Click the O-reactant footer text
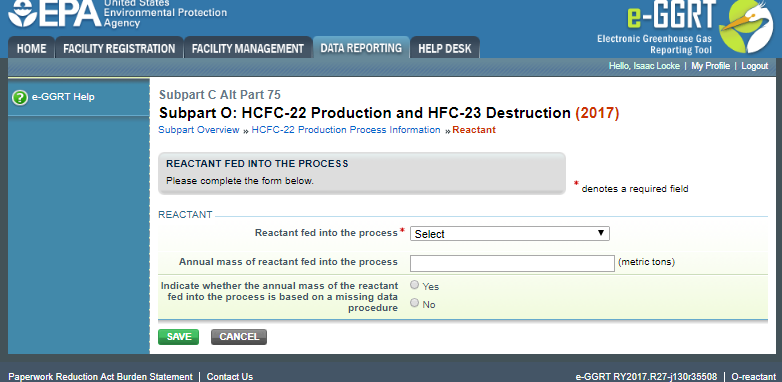The height and width of the screenshot is (382, 782). (x=754, y=377)
